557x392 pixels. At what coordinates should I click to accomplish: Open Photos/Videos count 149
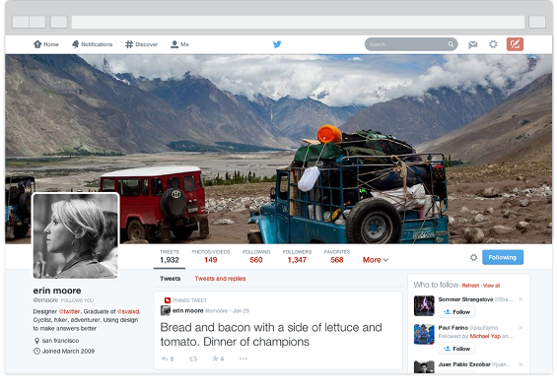point(211,257)
